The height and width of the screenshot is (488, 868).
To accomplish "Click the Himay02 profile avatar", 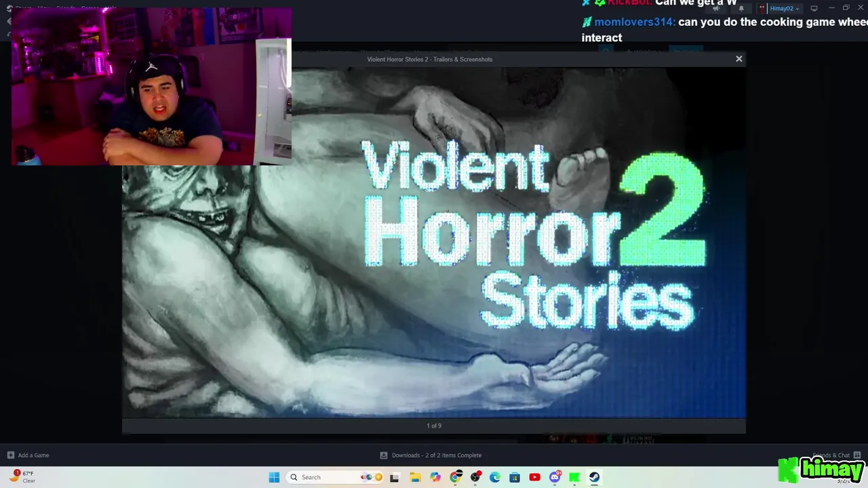I will click(762, 8).
